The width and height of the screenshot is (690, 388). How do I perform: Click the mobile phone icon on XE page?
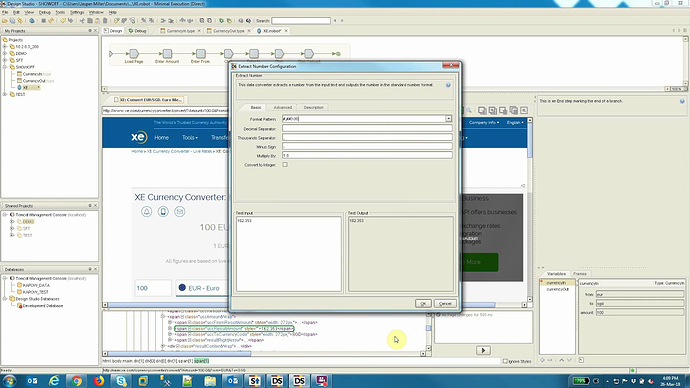tap(163, 212)
